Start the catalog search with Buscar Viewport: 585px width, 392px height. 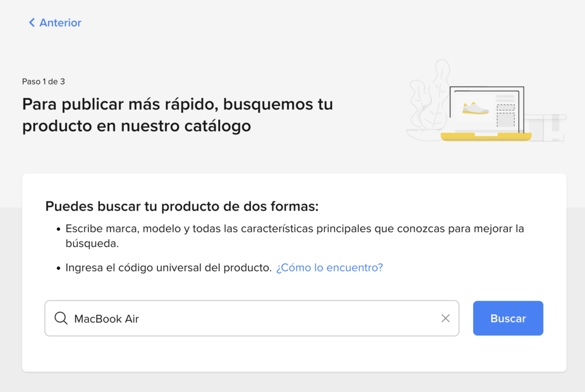pyautogui.click(x=507, y=318)
